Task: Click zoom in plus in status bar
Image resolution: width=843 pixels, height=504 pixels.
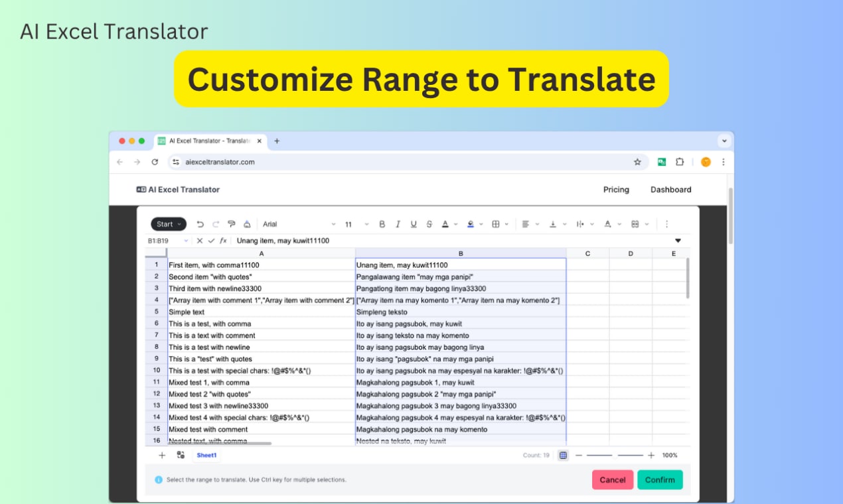Action: [651, 456]
